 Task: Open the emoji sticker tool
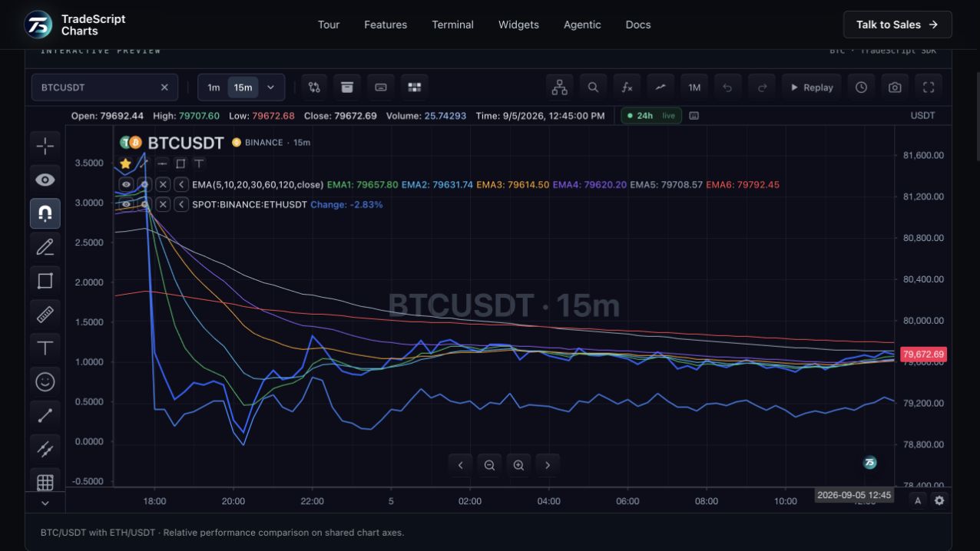[x=45, y=381]
